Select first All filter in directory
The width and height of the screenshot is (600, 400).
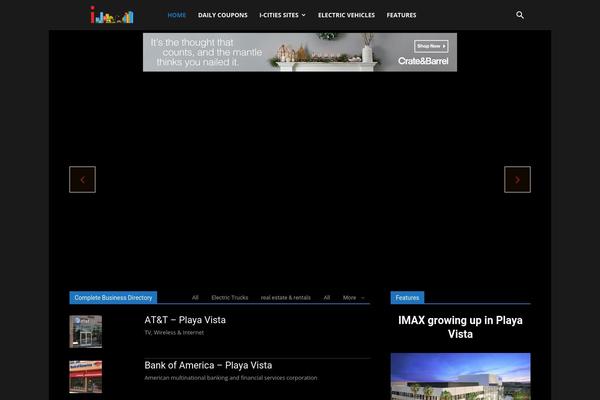tap(195, 297)
